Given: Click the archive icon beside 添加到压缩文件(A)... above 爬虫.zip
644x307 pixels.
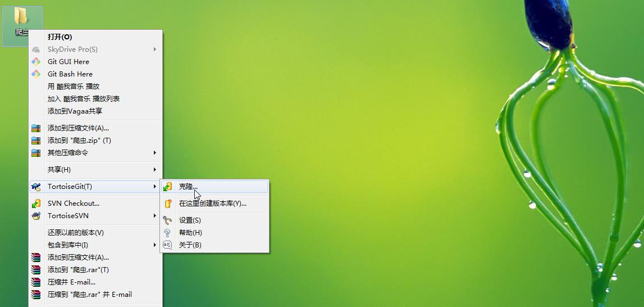Looking at the screenshot, I should point(36,128).
